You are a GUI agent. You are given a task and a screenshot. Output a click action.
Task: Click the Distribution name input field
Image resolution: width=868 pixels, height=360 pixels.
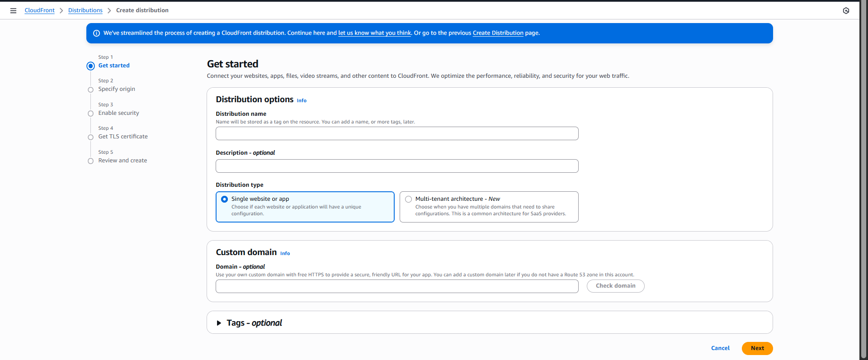[x=397, y=133]
